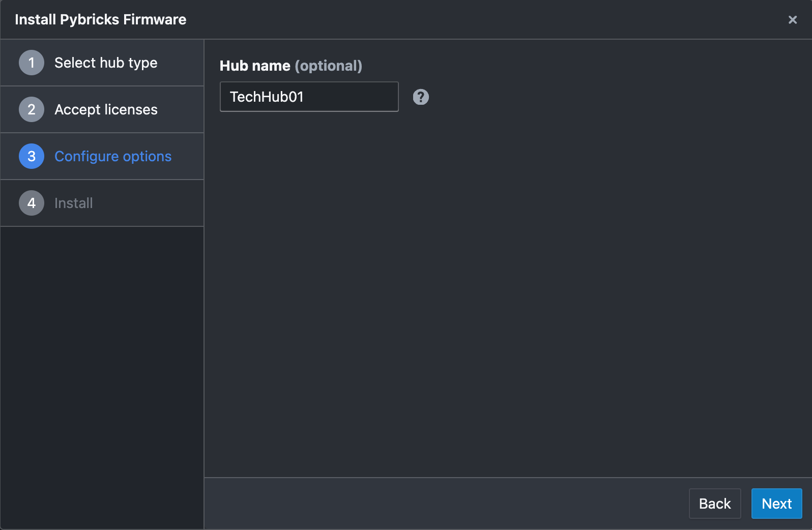Image resolution: width=812 pixels, height=530 pixels.
Task: Open the hub name help icon
Action: point(421,97)
